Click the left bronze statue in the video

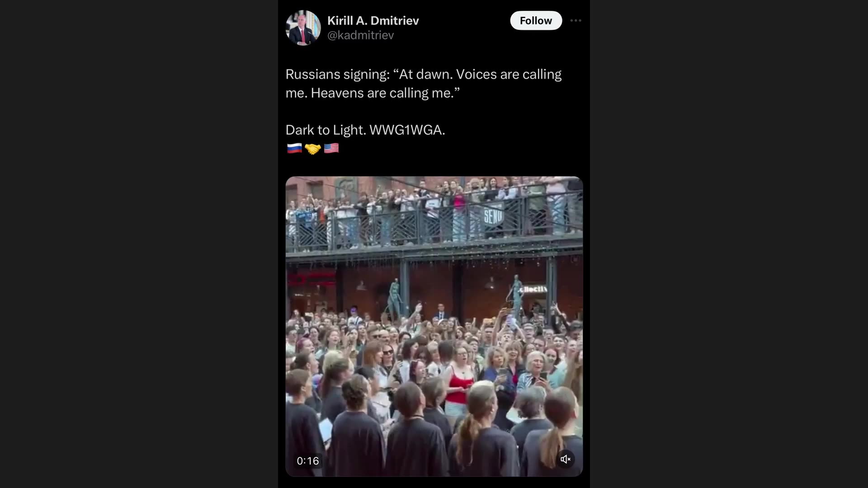tap(394, 298)
